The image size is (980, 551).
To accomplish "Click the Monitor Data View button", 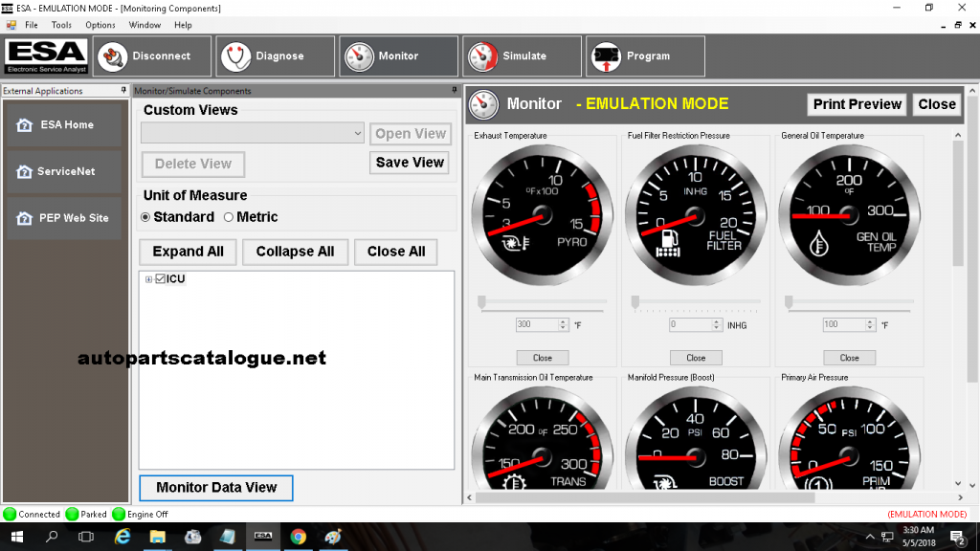I will pos(215,488).
